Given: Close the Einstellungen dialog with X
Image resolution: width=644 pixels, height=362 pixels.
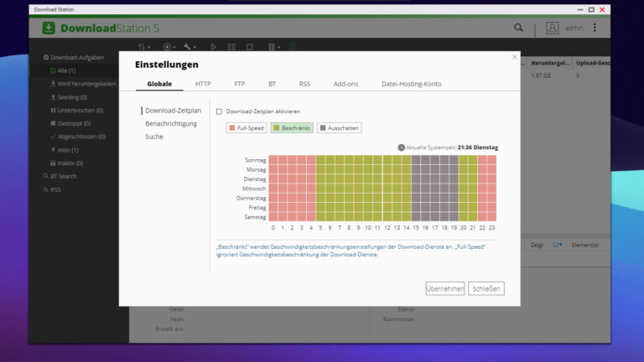Looking at the screenshot, I should [x=514, y=57].
